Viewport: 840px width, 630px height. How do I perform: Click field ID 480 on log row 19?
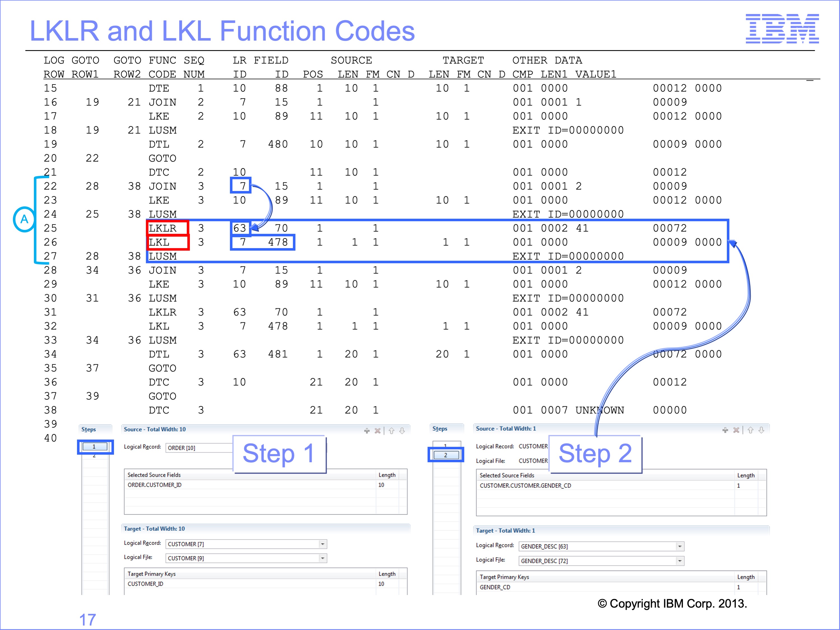pos(278,144)
